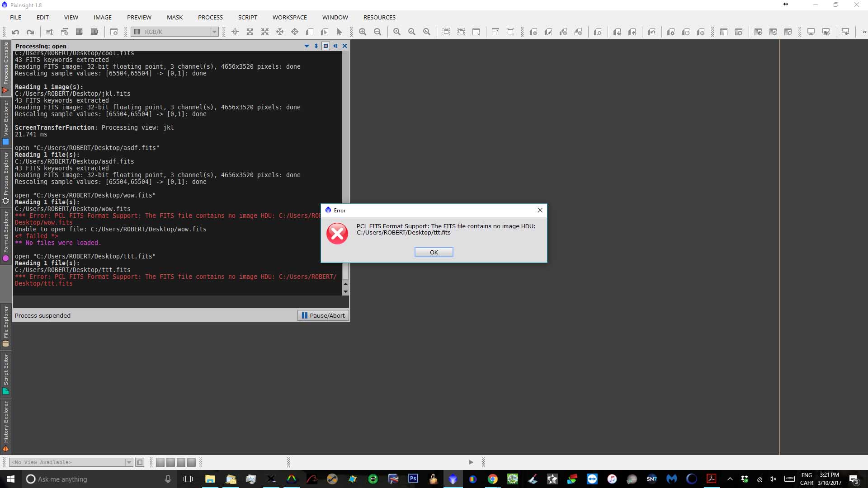Click the Zoom In magnifier icon
Screen dimensions: 868x488
363,32
